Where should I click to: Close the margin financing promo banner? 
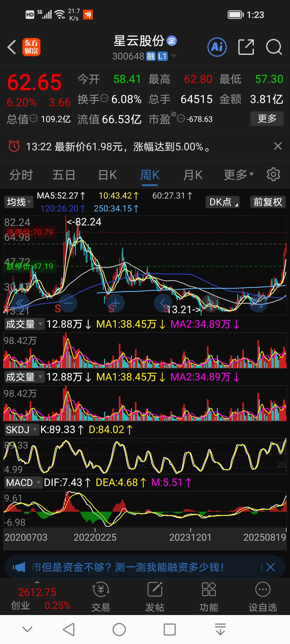coord(270,567)
